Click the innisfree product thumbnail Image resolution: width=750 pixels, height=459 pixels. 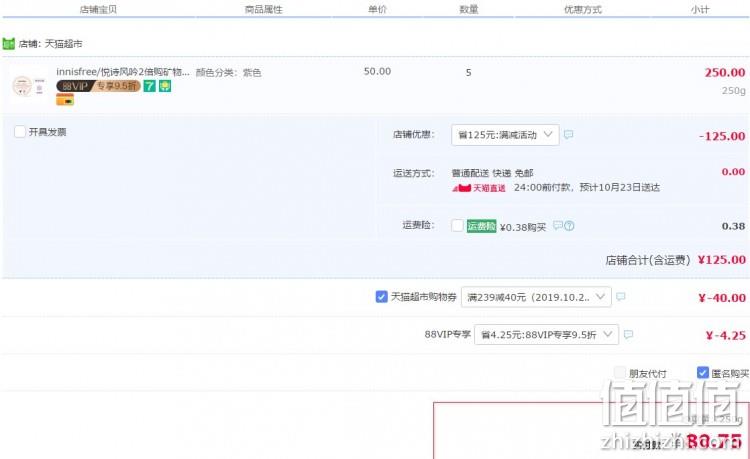(29, 86)
